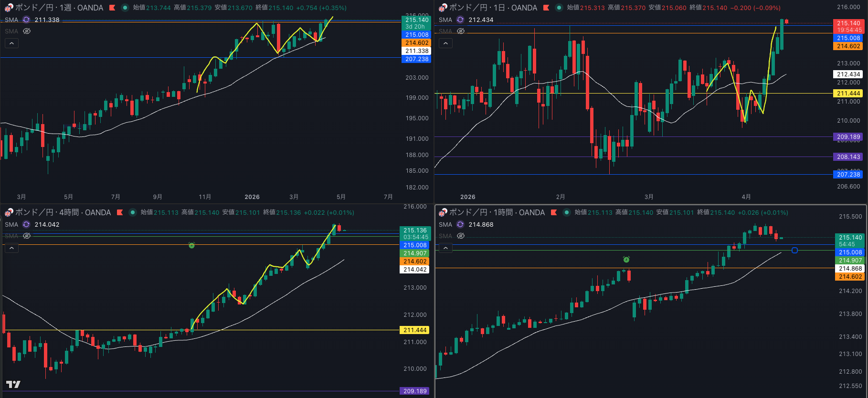Click the purple SMA source icon on weekly chart
Image resolution: width=868 pixels, height=398 pixels.
[26, 20]
